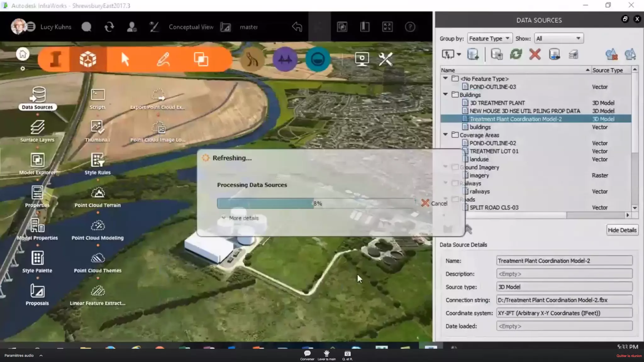Select the 3D TREATMENT PLANT data source
Image resolution: width=644 pixels, height=362 pixels.
coord(497,103)
